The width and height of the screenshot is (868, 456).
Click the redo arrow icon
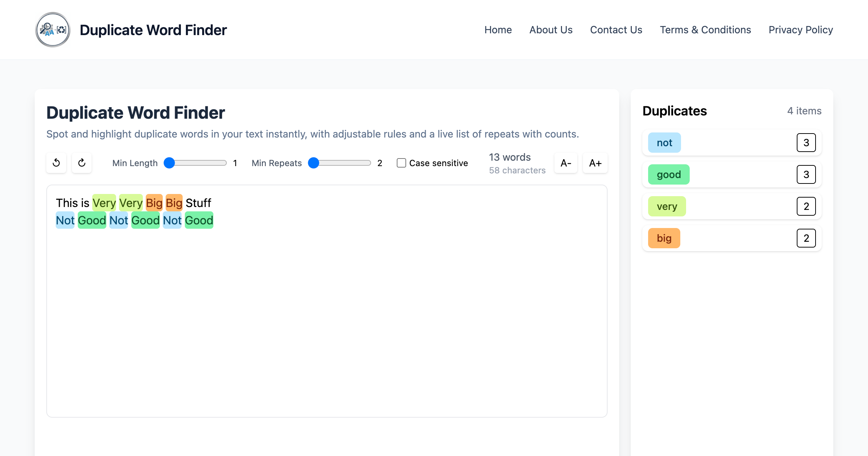click(x=82, y=163)
